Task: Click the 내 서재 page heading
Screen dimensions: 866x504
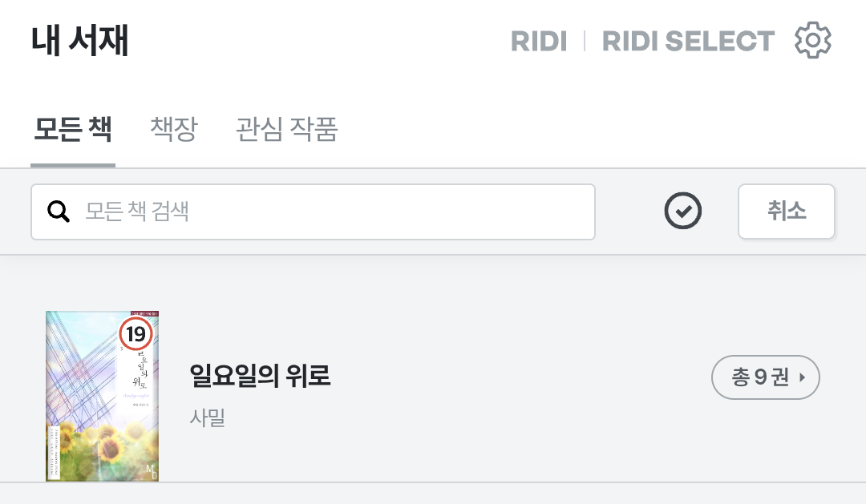Action: (80, 41)
